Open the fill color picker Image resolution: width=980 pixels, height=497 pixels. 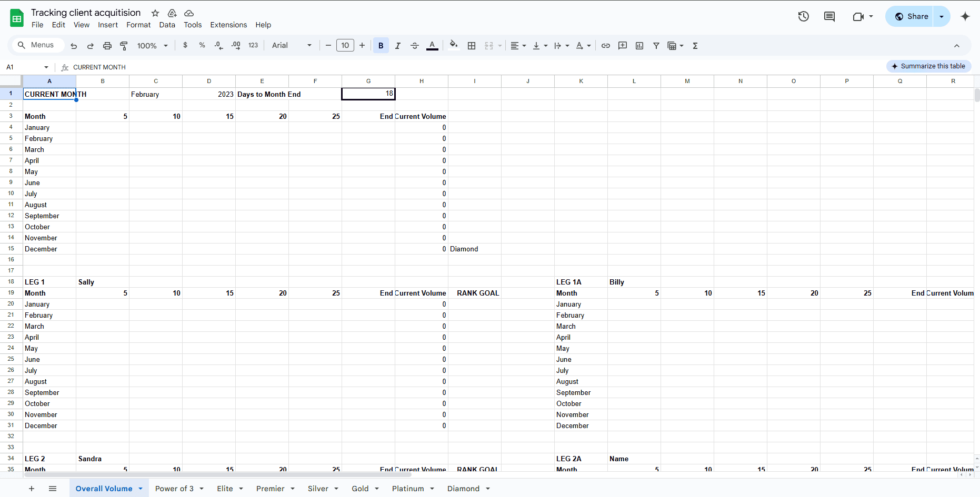point(453,46)
